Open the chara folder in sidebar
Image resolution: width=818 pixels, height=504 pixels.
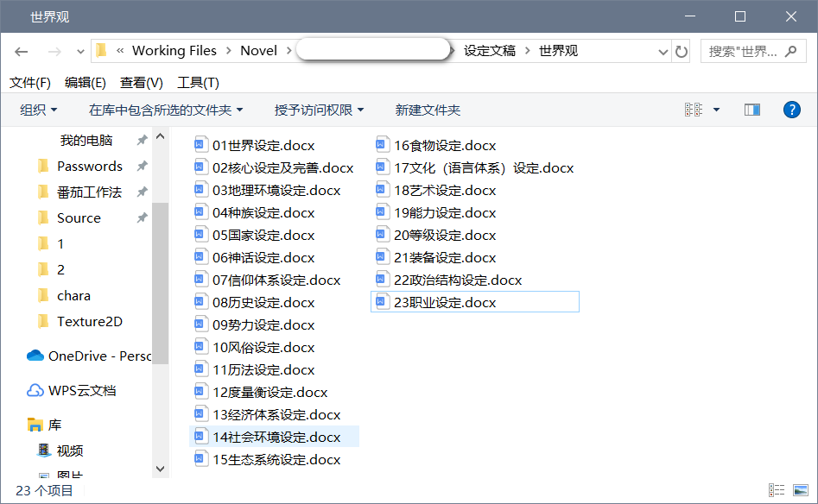point(73,295)
